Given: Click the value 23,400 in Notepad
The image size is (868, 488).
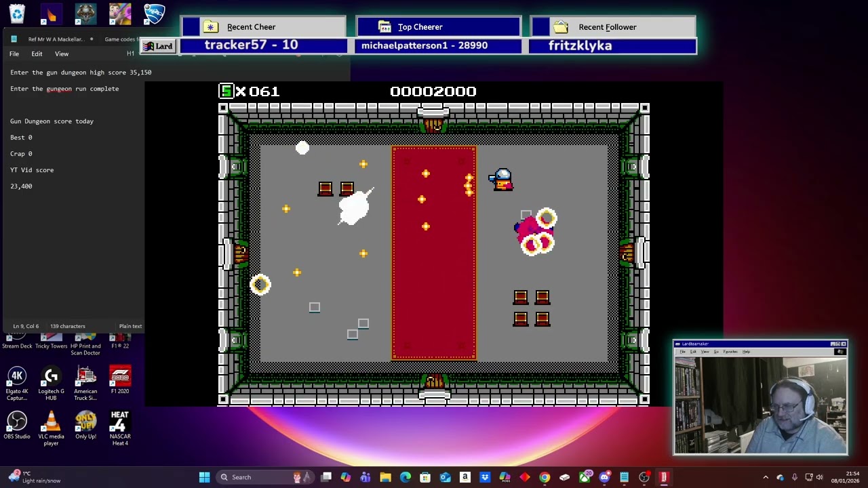Looking at the screenshot, I should pos(21,186).
